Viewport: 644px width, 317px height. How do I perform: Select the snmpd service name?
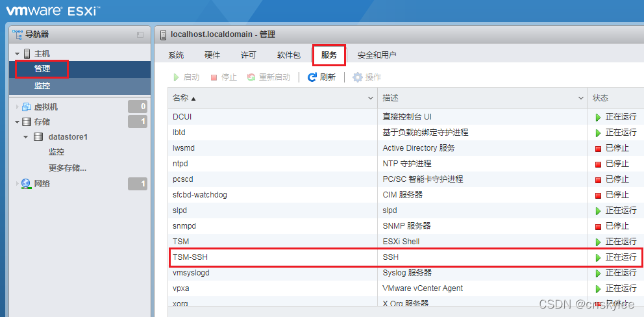pyautogui.click(x=184, y=226)
